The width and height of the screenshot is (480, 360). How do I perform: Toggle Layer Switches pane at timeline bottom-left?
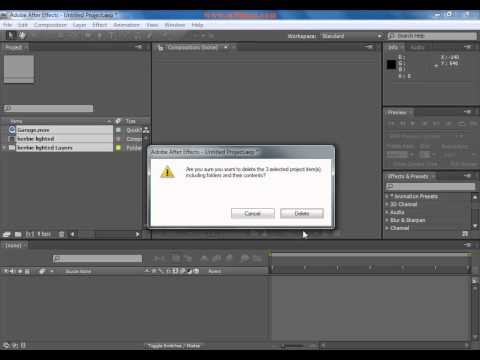6,346
